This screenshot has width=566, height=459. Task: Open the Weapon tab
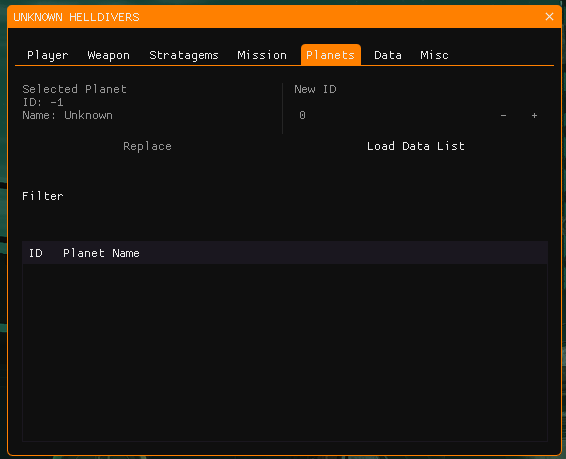pyautogui.click(x=108, y=55)
